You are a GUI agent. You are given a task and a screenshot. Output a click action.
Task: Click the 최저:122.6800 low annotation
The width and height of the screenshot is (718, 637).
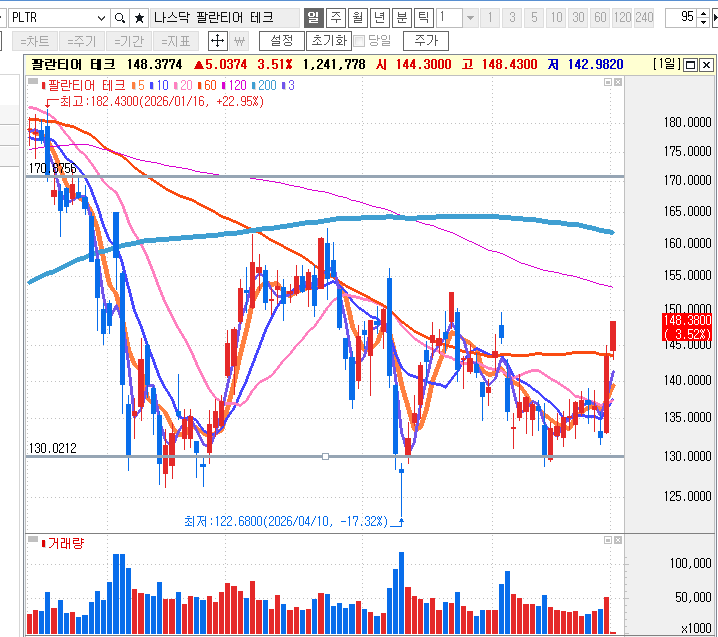[x=286, y=521]
